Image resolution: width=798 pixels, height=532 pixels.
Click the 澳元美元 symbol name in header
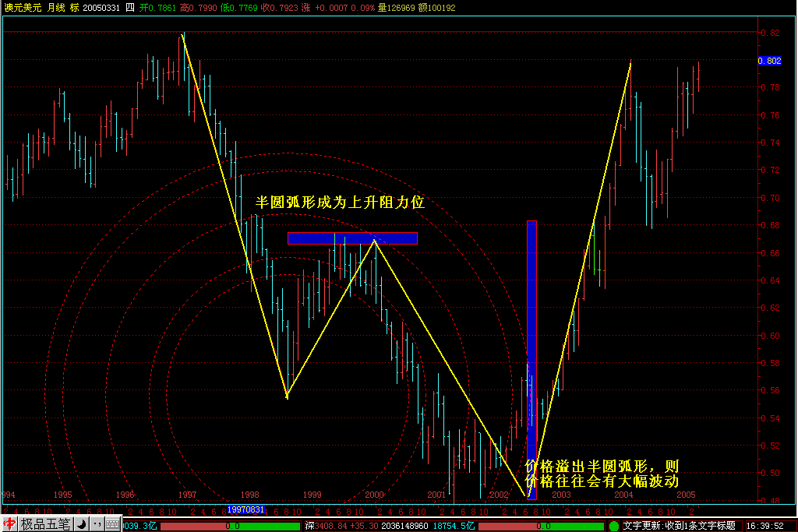click(23, 8)
